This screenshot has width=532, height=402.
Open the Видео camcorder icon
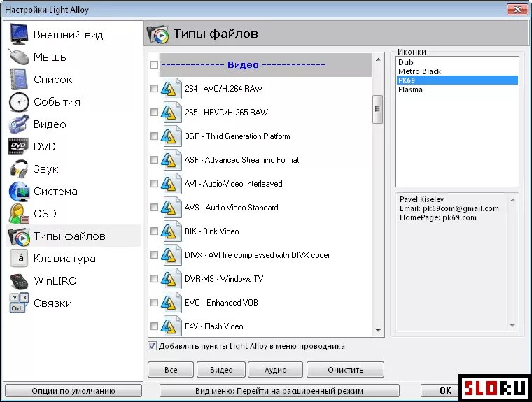pyautogui.click(x=19, y=124)
